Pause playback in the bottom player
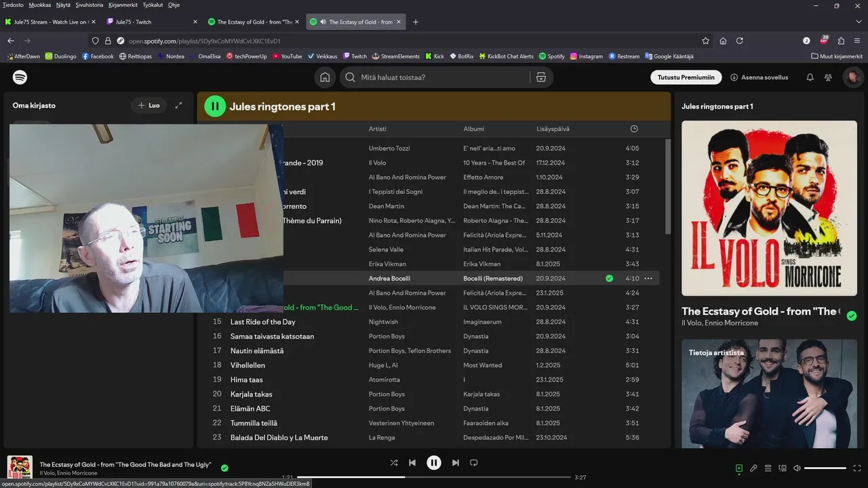Image resolution: width=868 pixels, height=488 pixels. [434, 463]
